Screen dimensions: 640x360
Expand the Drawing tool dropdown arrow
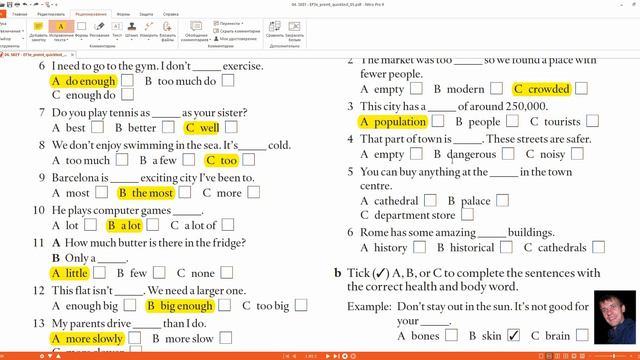pyautogui.click(x=99, y=40)
